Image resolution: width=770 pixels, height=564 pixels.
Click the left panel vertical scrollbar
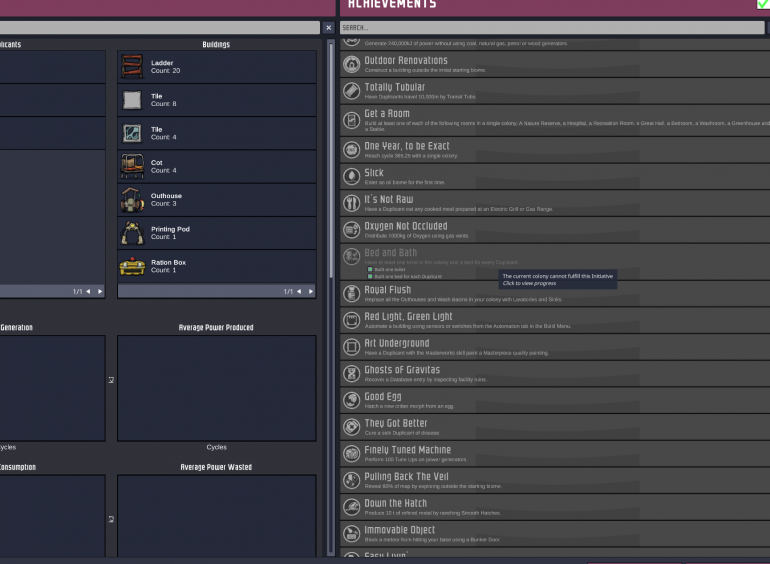pyautogui.click(x=331, y=162)
